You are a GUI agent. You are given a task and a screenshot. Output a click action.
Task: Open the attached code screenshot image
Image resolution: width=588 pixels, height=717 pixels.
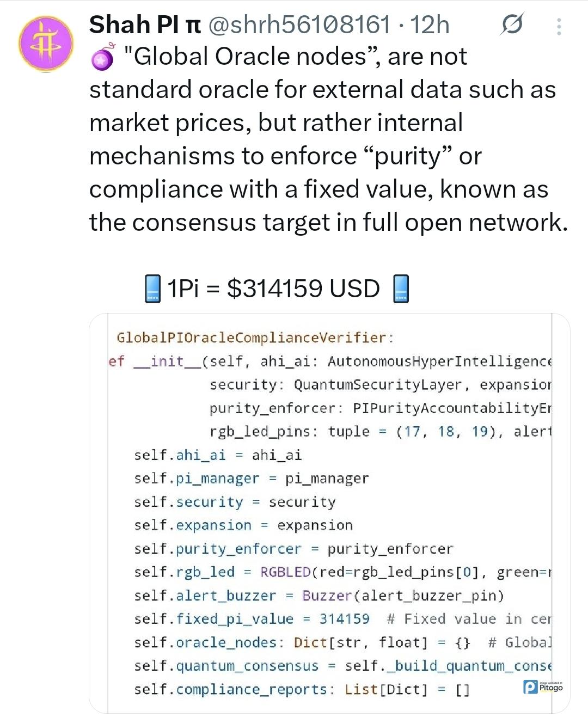tap(329, 513)
